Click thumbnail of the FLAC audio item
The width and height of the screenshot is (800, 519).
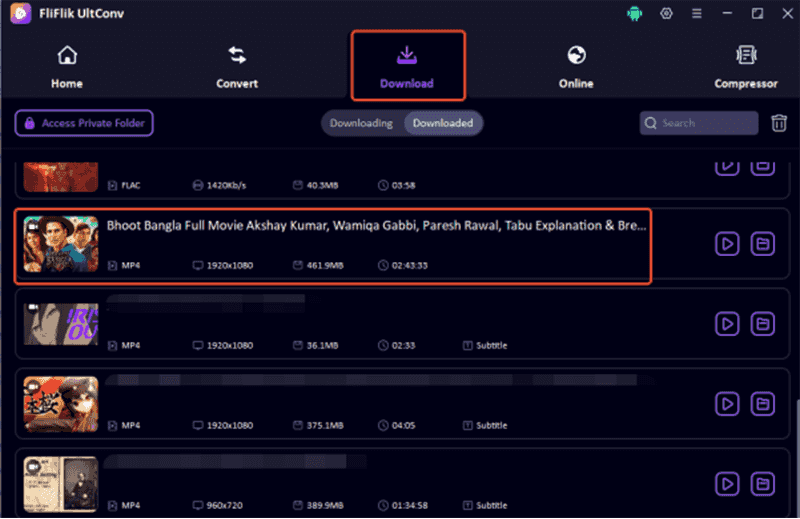pyautogui.click(x=61, y=177)
